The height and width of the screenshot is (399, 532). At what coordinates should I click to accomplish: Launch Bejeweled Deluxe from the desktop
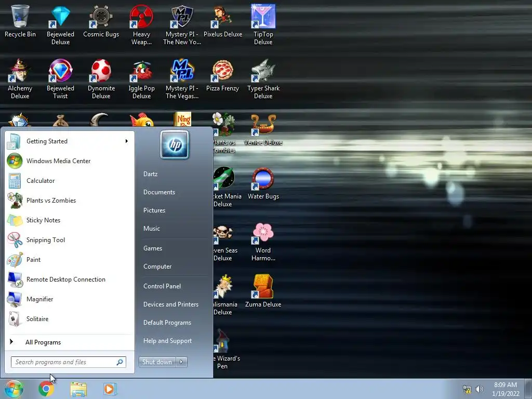[60, 24]
